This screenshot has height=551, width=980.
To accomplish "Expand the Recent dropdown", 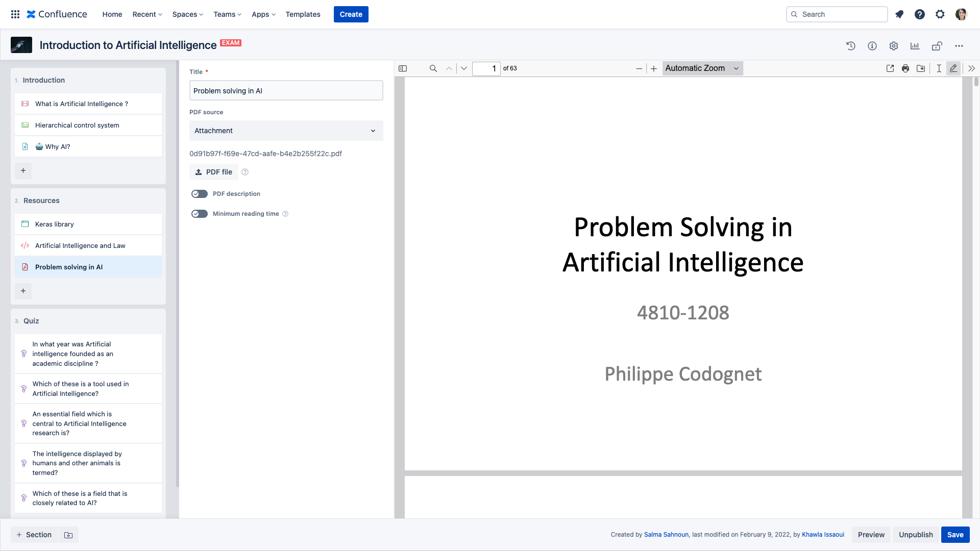I will 147,14.
